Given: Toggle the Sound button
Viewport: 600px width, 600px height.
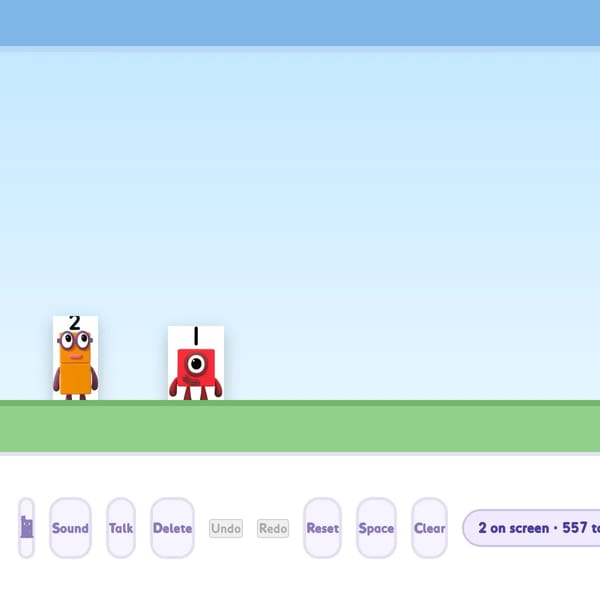Looking at the screenshot, I should 70,528.
